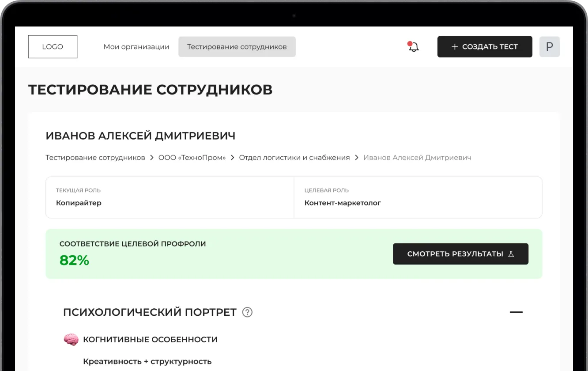Screen dimensions: 588x371
Task: Select the Тестирование сотрудников navigation tab
Action: [237, 47]
